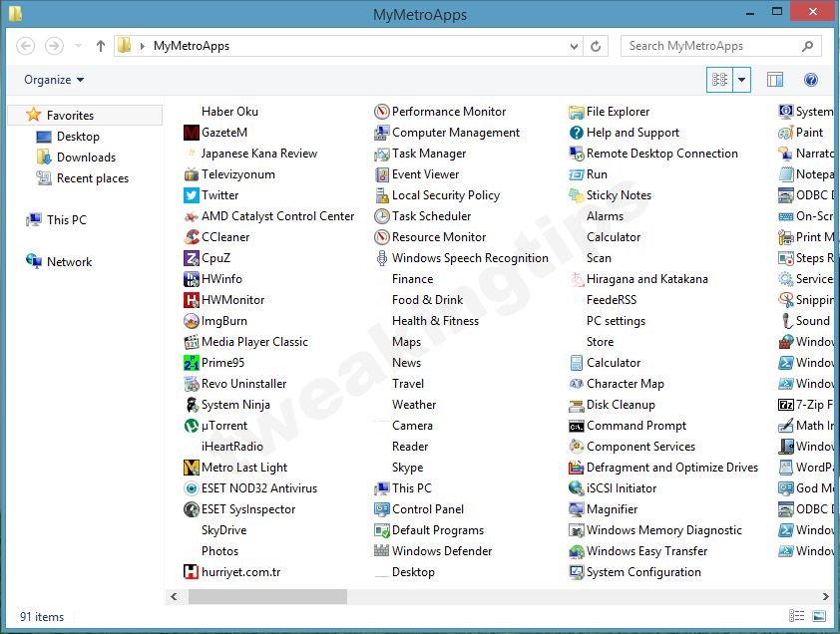840x634 pixels.
Task: Open the Disk Cleanup icon
Action: (577, 405)
